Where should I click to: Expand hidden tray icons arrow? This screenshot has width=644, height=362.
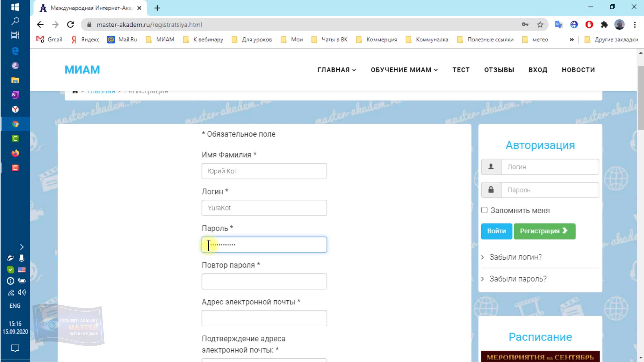coord(22,247)
